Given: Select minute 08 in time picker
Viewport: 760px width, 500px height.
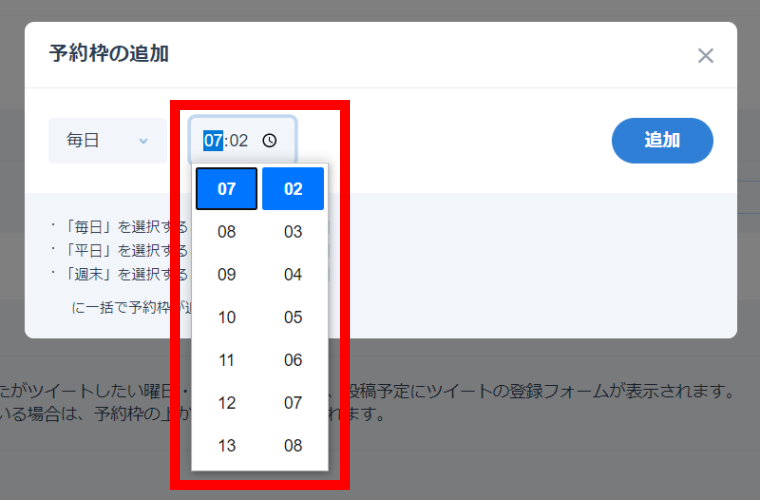Looking at the screenshot, I should coord(293,446).
